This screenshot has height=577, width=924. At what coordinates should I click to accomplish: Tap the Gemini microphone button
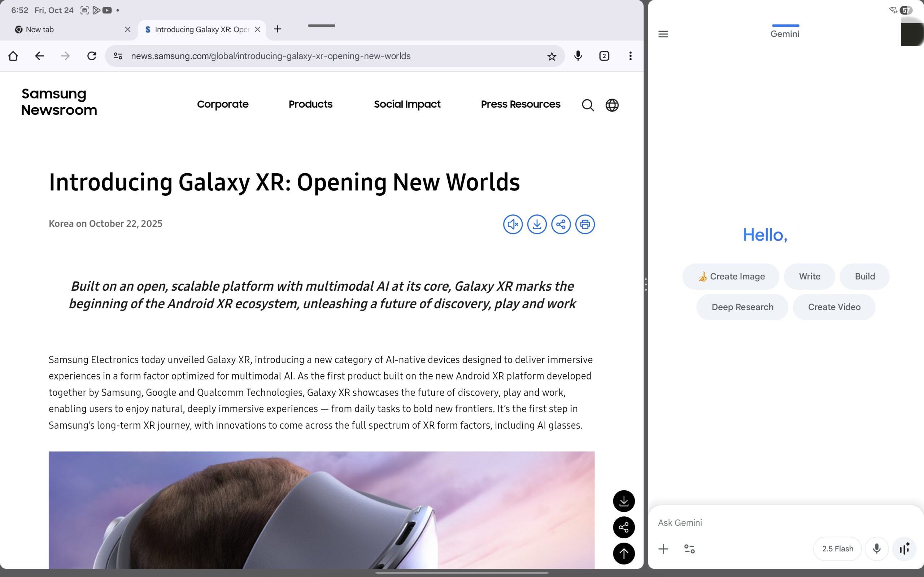coord(877,549)
